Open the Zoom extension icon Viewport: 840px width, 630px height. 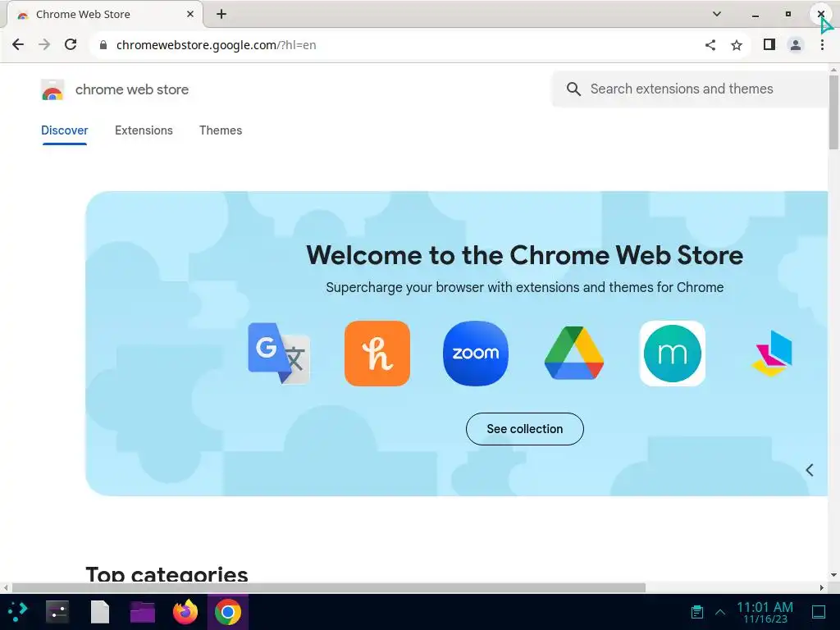(x=476, y=354)
